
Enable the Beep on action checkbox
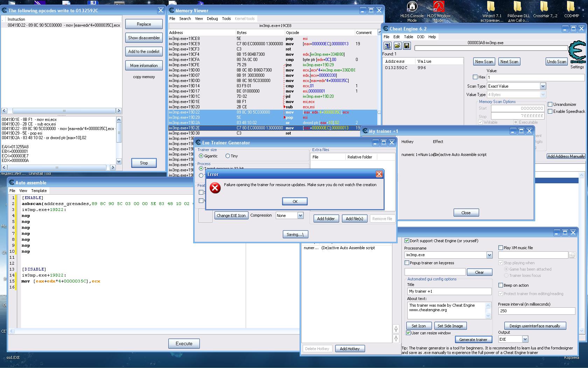[x=500, y=285]
